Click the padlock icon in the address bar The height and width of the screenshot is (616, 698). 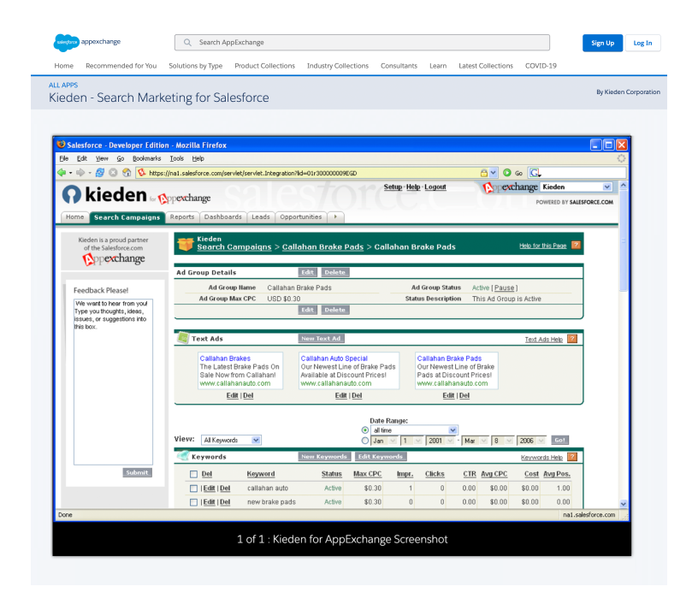tap(484, 173)
